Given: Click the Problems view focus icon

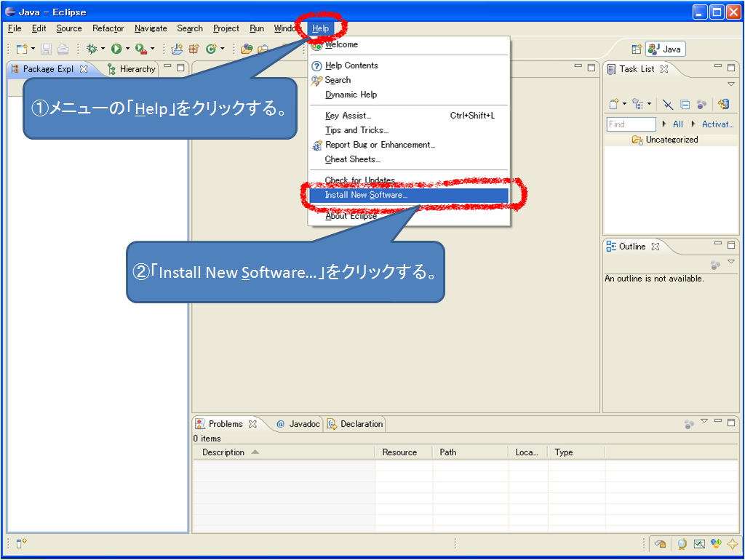Looking at the screenshot, I should (x=689, y=424).
